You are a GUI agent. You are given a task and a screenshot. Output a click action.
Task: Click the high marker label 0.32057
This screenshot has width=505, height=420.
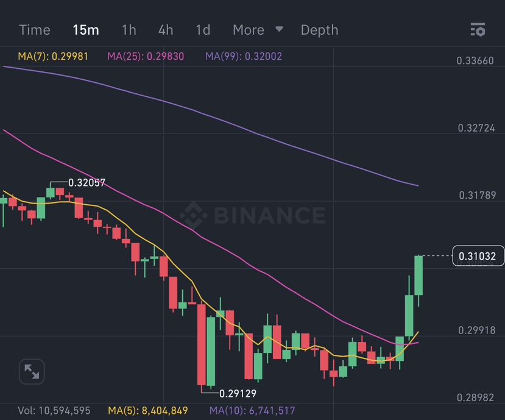click(x=87, y=183)
